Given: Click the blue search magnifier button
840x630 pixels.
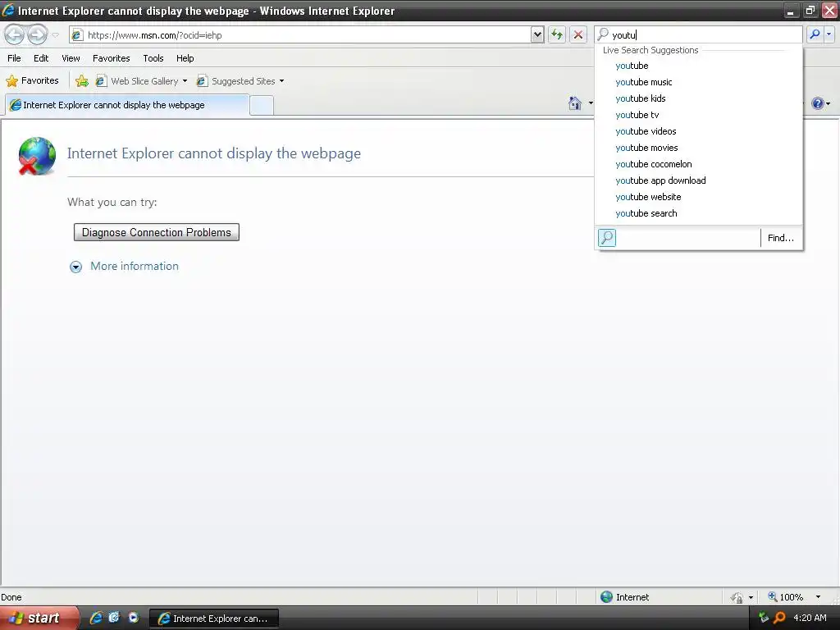Looking at the screenshot, I should (815, 34).
